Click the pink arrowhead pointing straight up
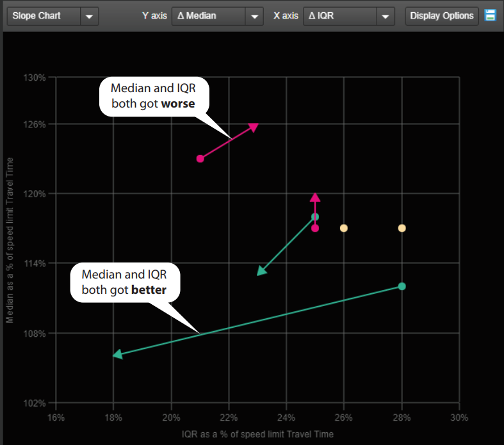 [x=315, y=198]
